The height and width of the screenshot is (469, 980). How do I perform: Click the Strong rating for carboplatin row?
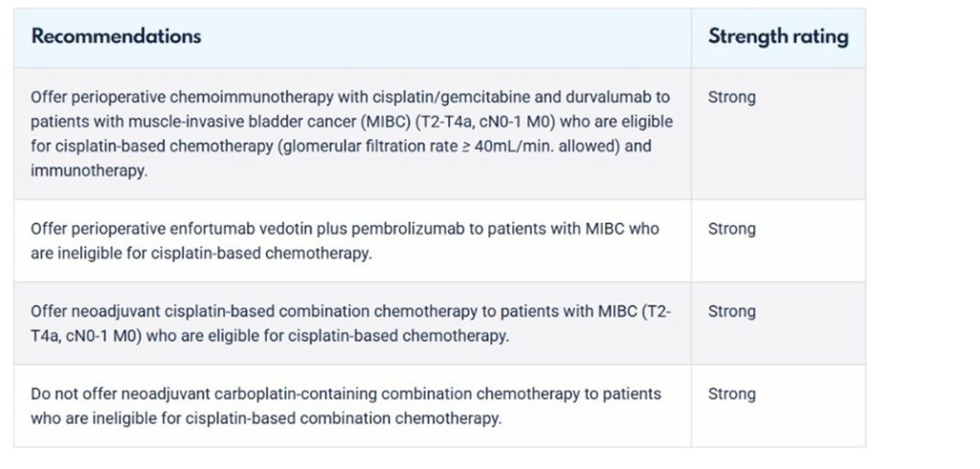click(731, 394)
